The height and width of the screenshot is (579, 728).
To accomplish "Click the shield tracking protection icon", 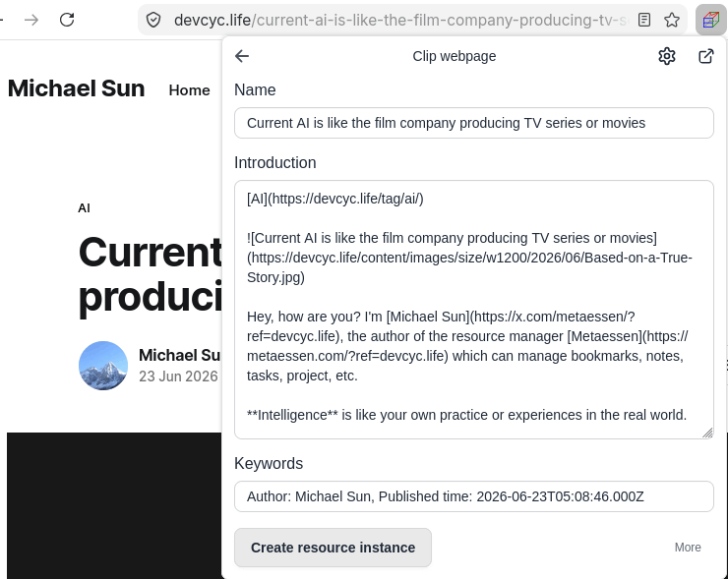I will [153, 20].
